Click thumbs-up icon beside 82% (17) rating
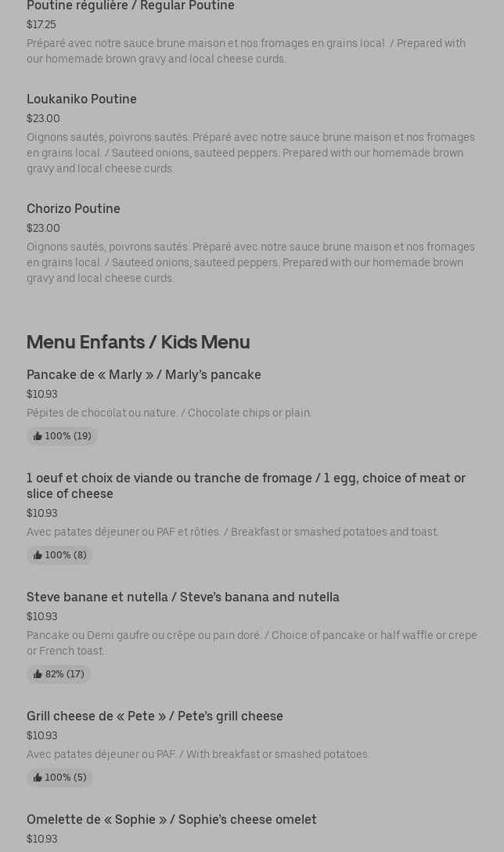Viewport: 504px width, 852px height. [38, 674]
